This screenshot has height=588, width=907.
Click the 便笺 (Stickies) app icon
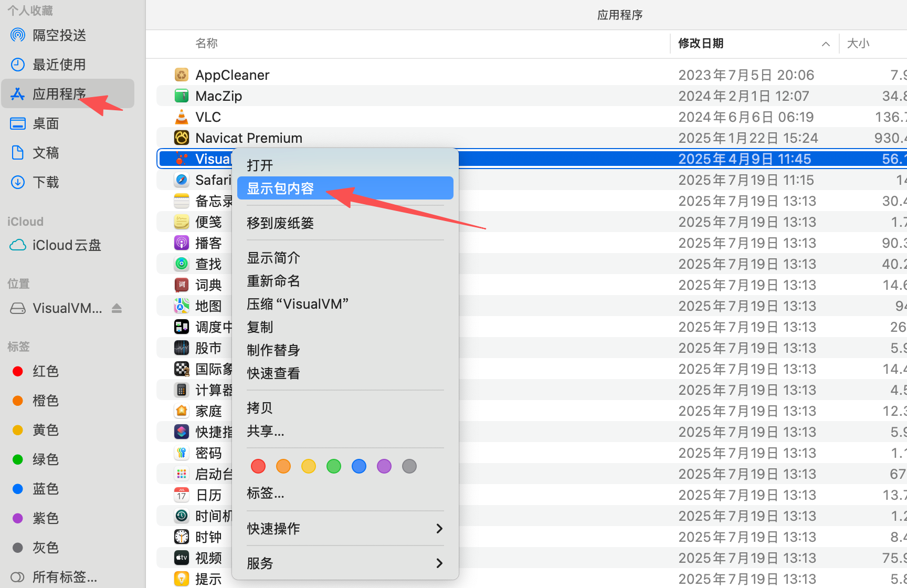tap(182, 222)
